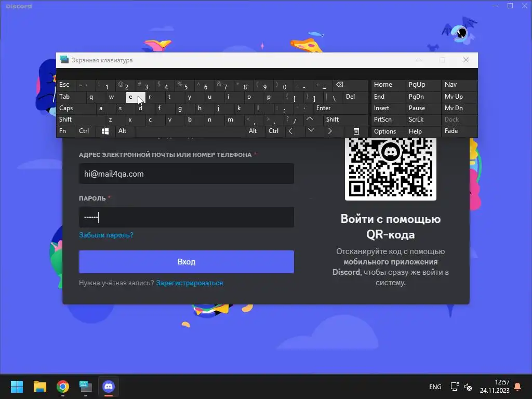The width and height of the screenshot is (532, 399).
Task: Close the on-screen keyboard window
Action: (x=466, y=60)
